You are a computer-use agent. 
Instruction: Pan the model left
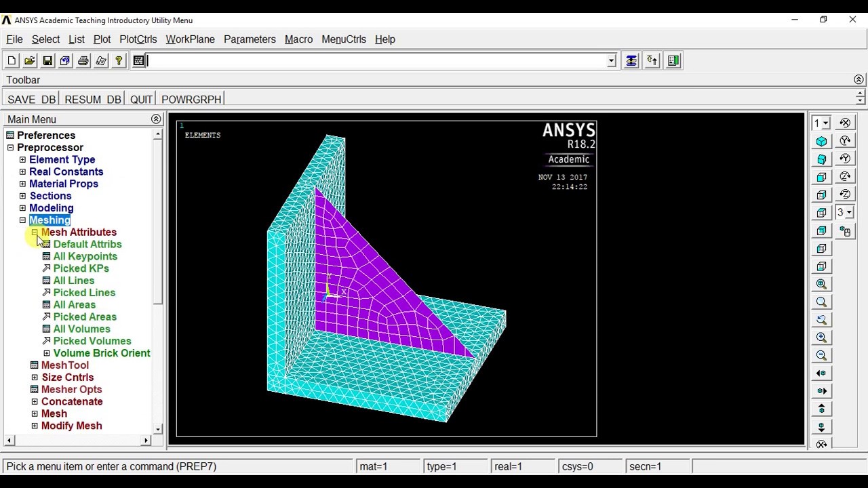[822, 373]
